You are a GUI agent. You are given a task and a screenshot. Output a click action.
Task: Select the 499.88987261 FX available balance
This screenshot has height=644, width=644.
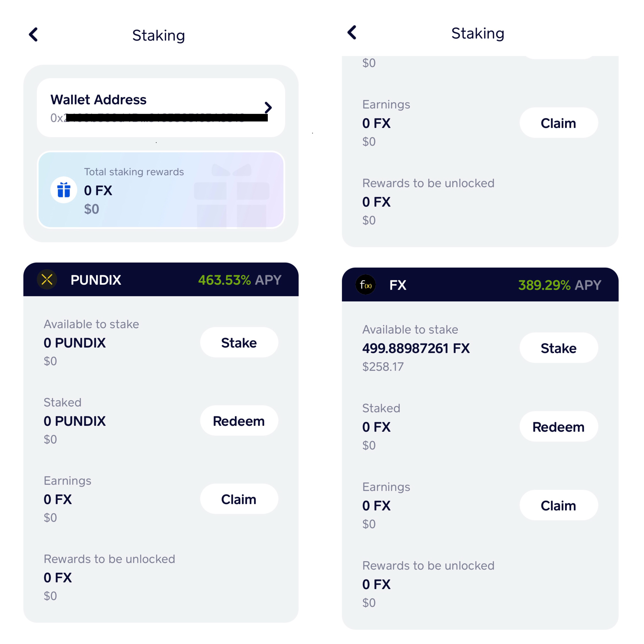[x=416, y=348]
